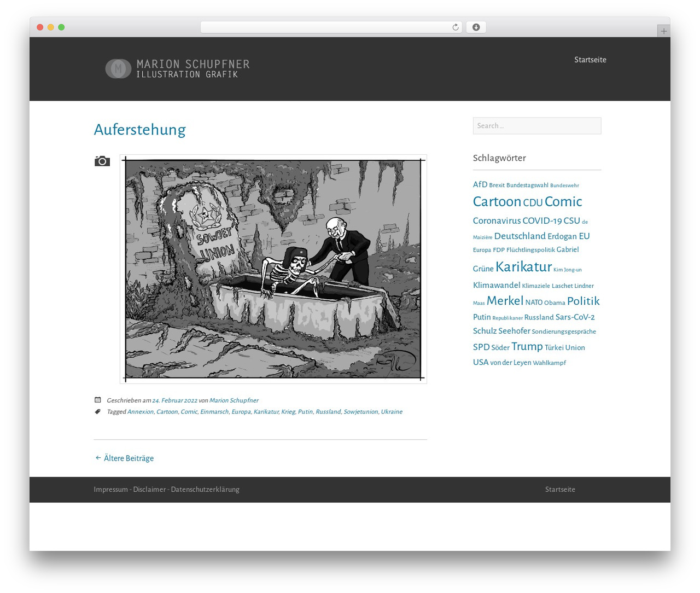Open the Karikatur post tag below image
This screenshot has height=593, width=700.
pyautogui.click(x=266, y=412)
